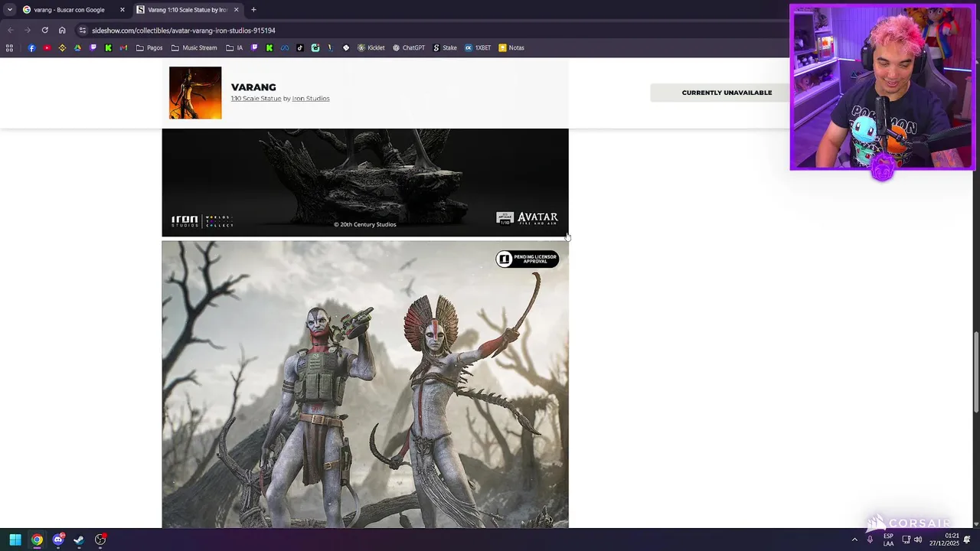Switch the ESP LAA keyboard language
The height and width of the screenshot is (551, 980).
coord(888,540)
